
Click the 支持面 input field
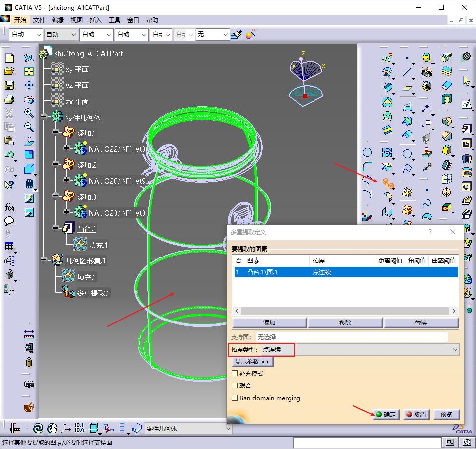pyautogui.click(x=352, y=337)
